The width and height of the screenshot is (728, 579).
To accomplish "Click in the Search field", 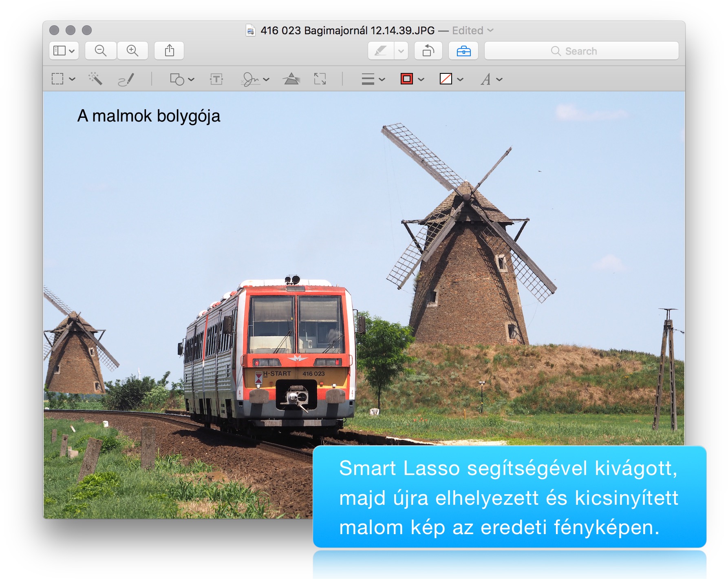I will (582, 51).
